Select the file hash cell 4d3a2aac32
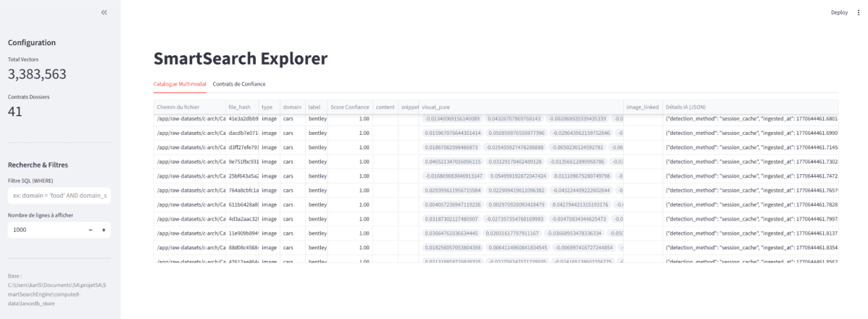Image resolution: width=868 pixels, height=319 pixels. (241, 219)
